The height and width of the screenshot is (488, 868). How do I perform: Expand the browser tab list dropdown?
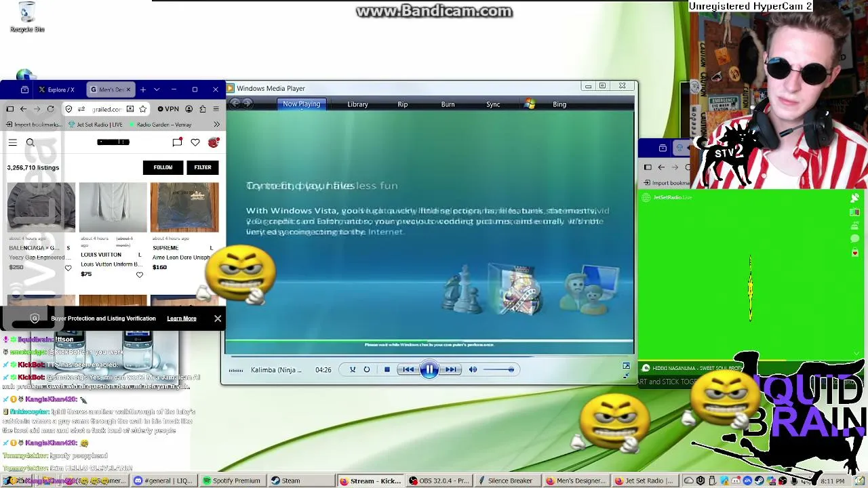point(157,89)
